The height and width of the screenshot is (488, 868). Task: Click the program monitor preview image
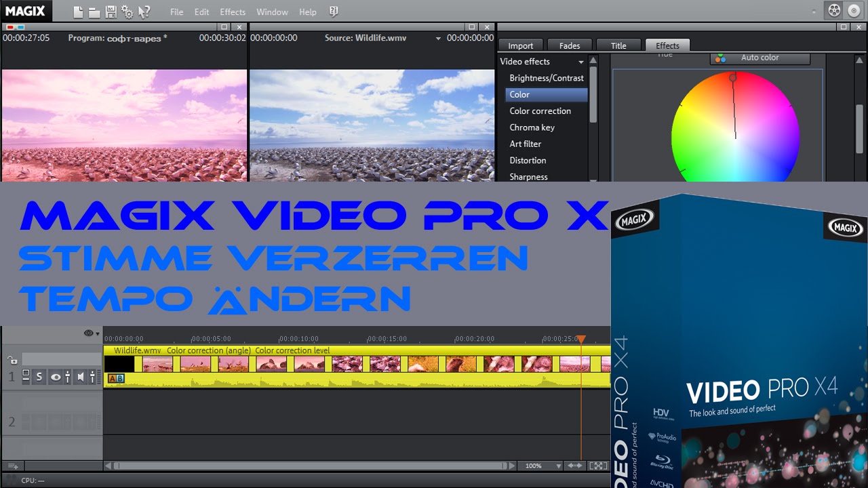click(124, 125)
